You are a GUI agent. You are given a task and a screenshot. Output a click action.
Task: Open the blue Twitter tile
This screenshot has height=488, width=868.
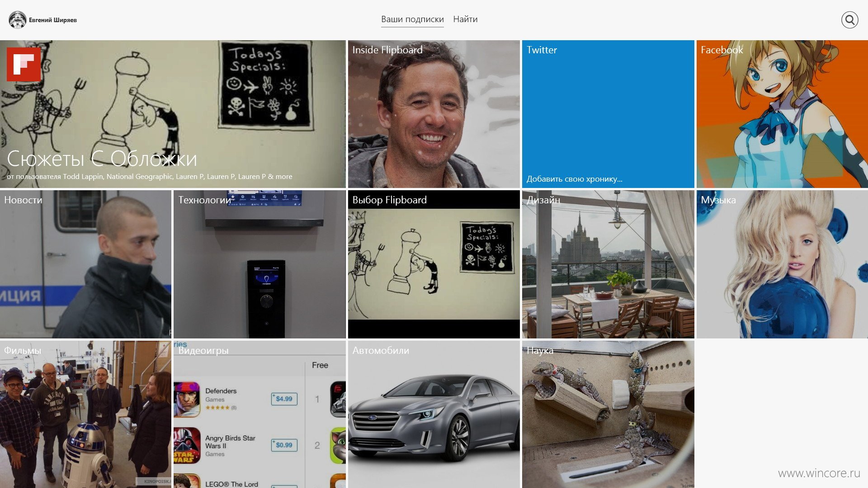click(608, 114)
